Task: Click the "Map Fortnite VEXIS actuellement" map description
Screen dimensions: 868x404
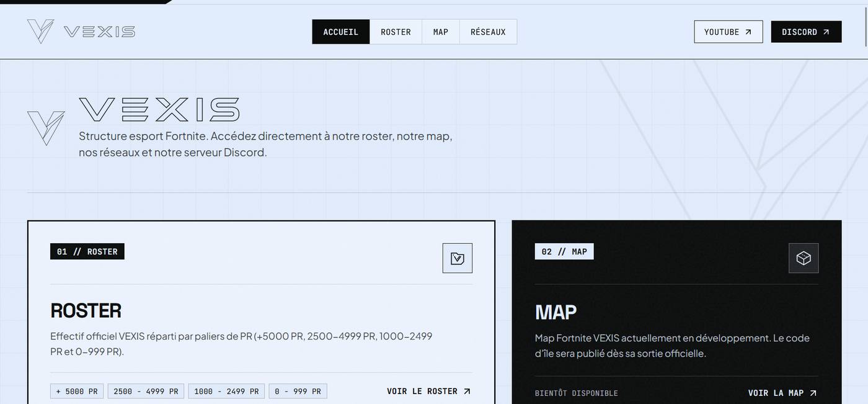Action: pyautogui.click(x=673, y=346)
